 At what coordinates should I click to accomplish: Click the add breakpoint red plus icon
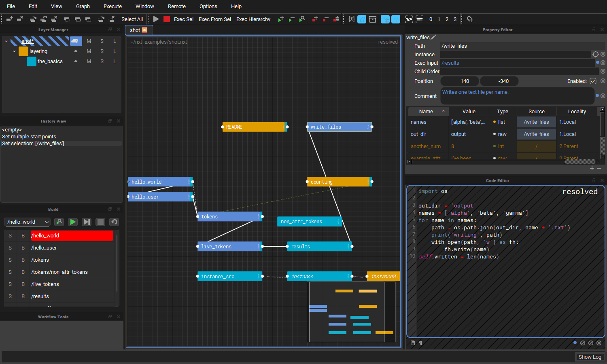point(315,19)
